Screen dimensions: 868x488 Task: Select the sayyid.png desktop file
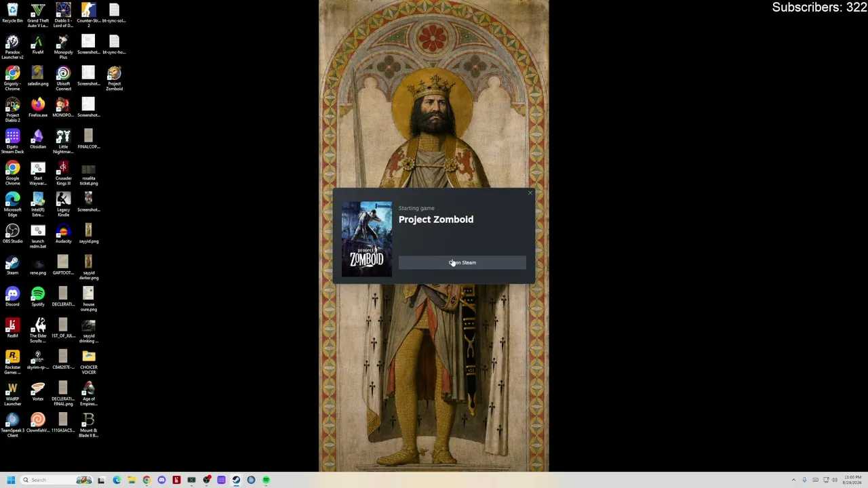89,234
